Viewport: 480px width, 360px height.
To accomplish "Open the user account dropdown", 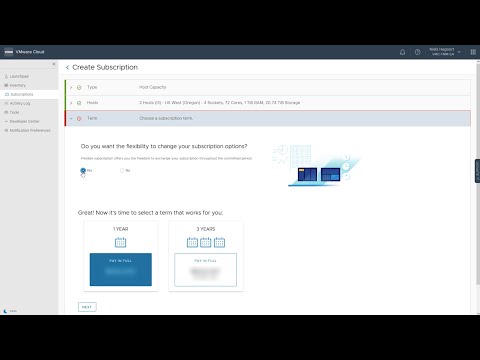I will click(445, 52).
